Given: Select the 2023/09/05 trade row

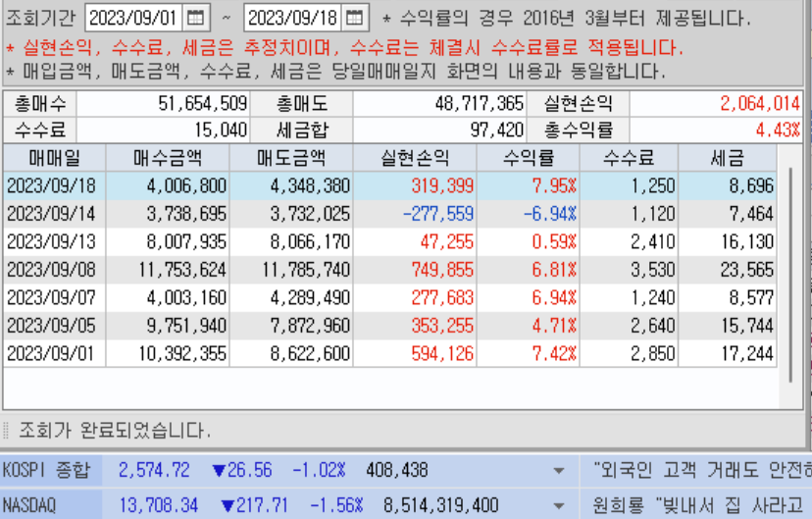Looking at the screenshot, I should [x=390, y=326].
